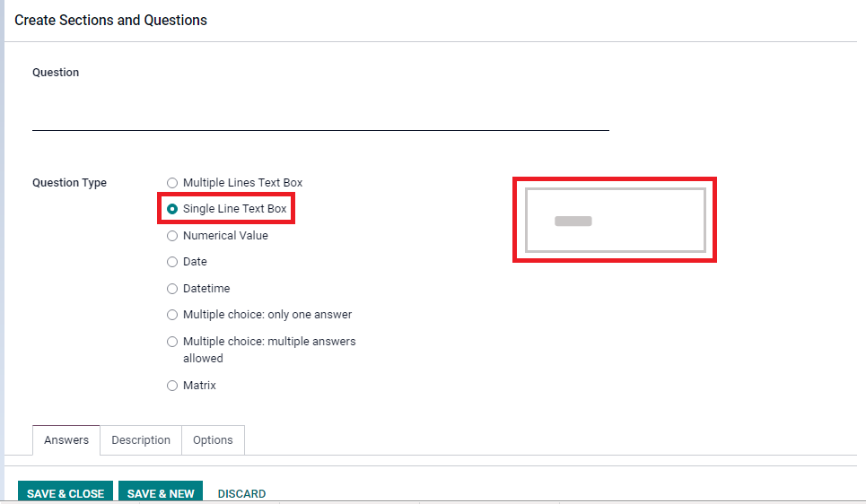Click the Create Sections and Questions title
This screenshot has height=504, width=866.
tap(110, 20)
